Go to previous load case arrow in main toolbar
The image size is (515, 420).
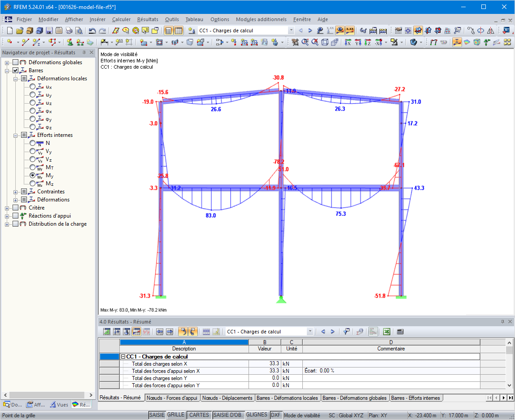pyautogui.click(x=301, y=31)
